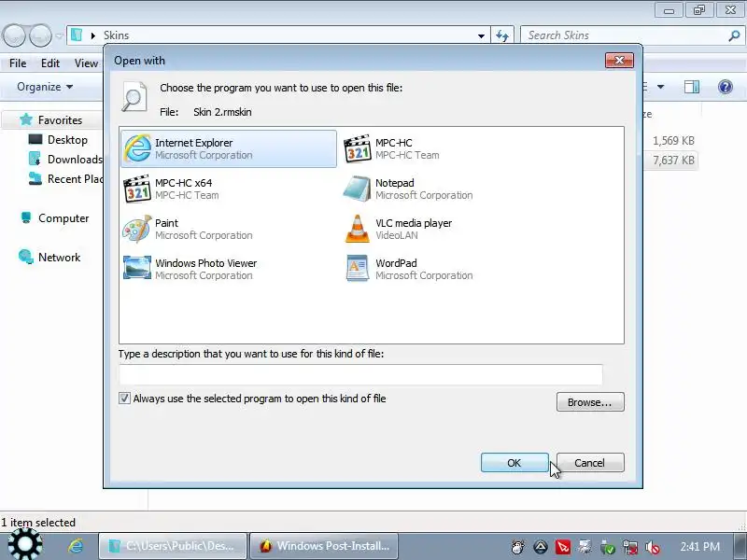Switch to the Windows Post-Install taskbar window
747x560 pixels.
324,546
